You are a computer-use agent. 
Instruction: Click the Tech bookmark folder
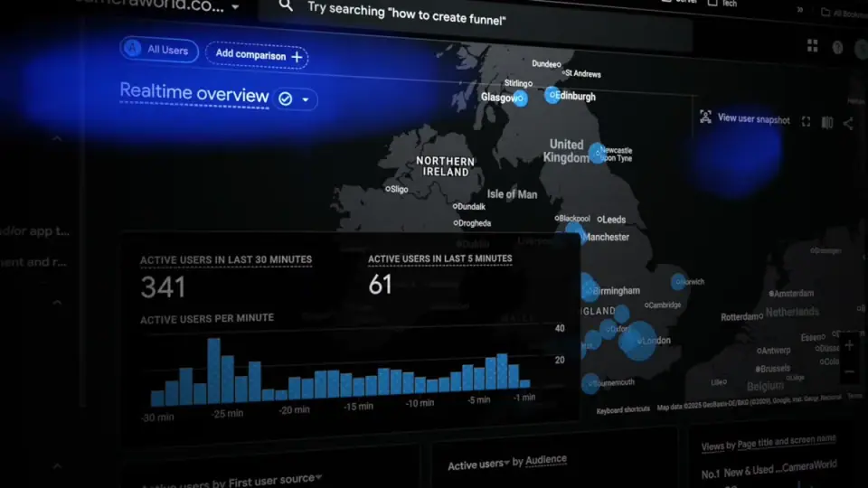pos(722,3)
